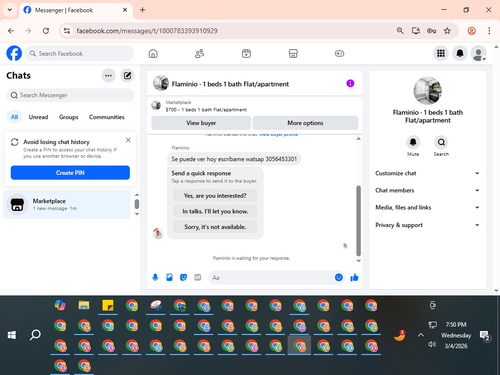Open the Watch video icon in navigation
This screenshot has width=500, height=375.
(246, 53)
